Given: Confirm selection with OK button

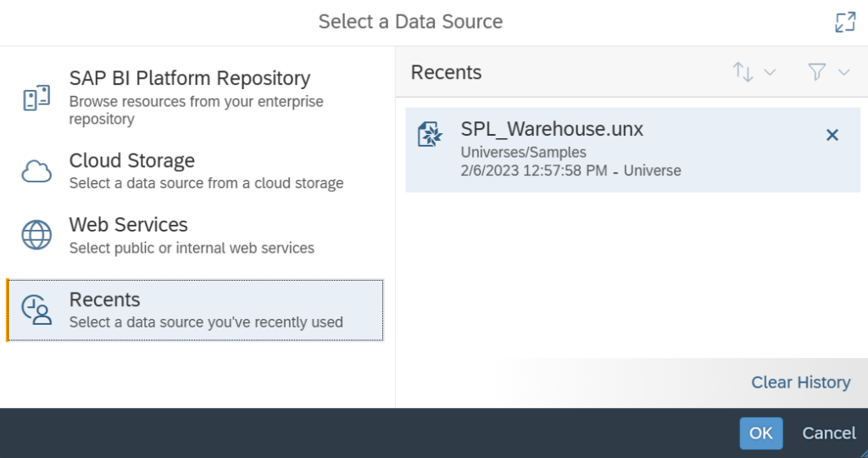Looking at the screenshot, I should coord(761,433).
